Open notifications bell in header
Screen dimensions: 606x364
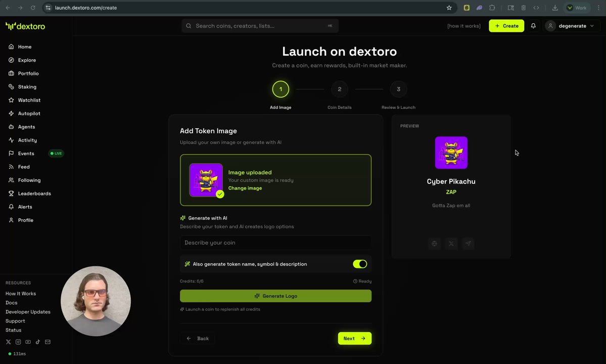(533, 26)
